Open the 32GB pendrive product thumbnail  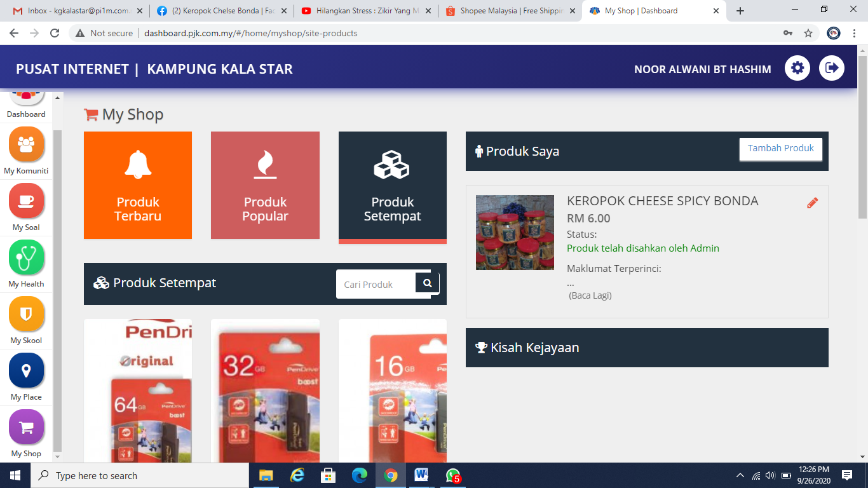[x=265, y=391]
